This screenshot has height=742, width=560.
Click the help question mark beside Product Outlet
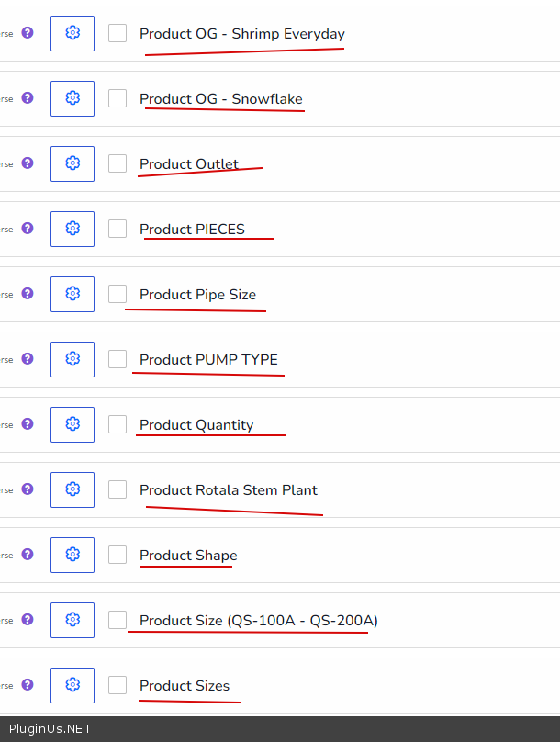tap(28, 163)
